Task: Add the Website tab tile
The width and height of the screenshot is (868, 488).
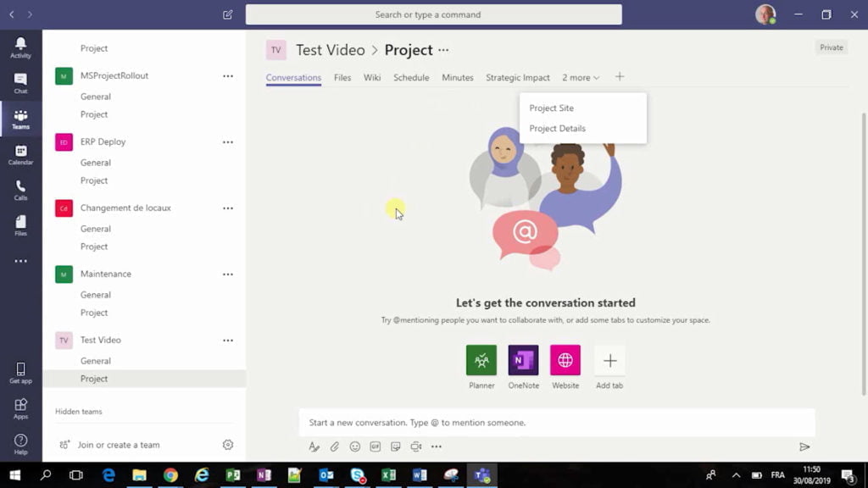Action: 565,360
